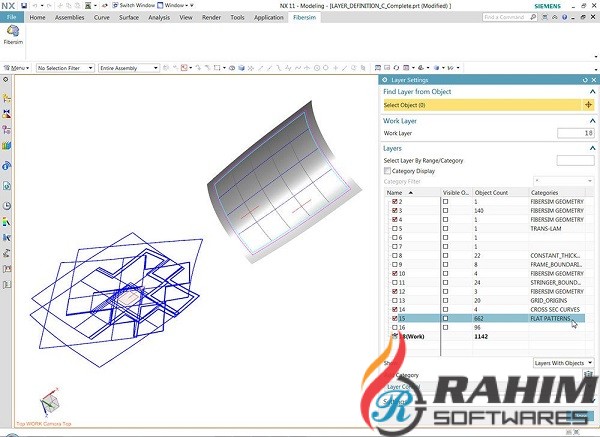This screenshot has height=437, width=600.
Task: Open Reuse Library (books icon) in sidebar
Action: [7, 146]
